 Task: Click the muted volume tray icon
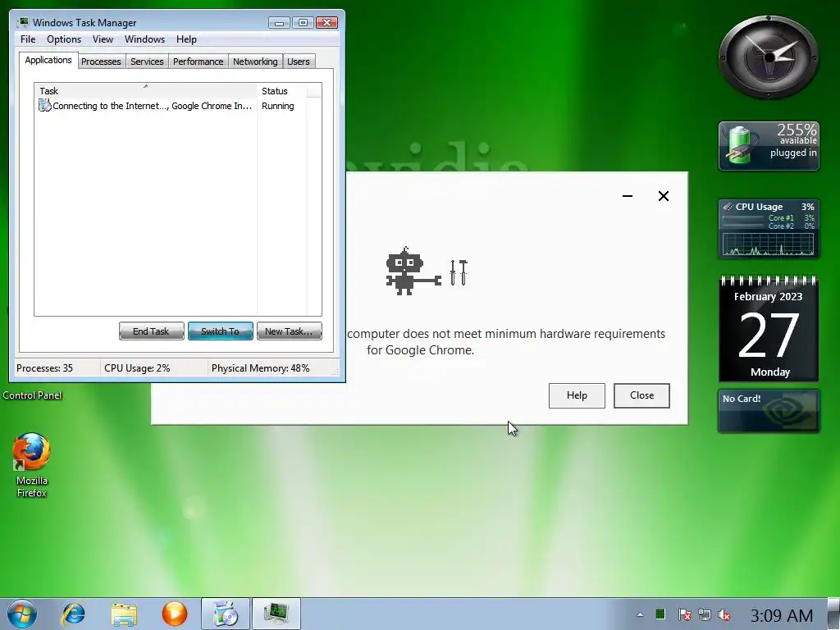tap(725, 615)
